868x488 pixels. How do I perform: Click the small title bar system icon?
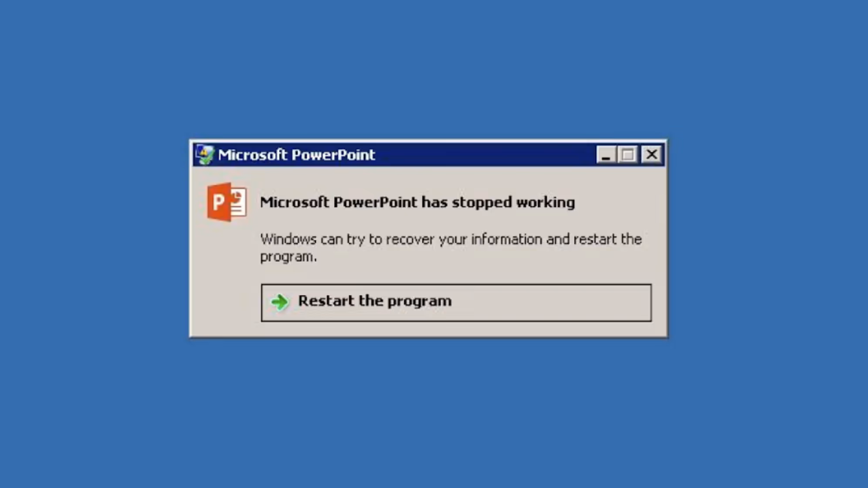pyautogui.click(x=204, y=154)
